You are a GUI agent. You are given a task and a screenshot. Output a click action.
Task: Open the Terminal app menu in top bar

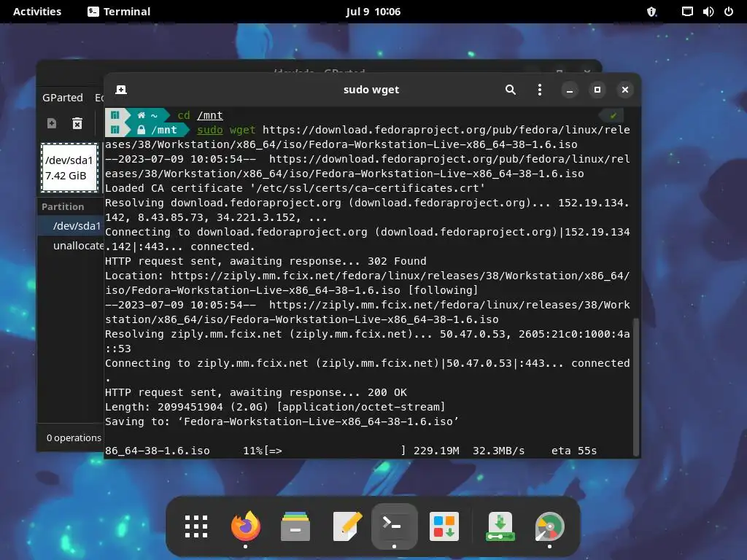click(119, 12)
